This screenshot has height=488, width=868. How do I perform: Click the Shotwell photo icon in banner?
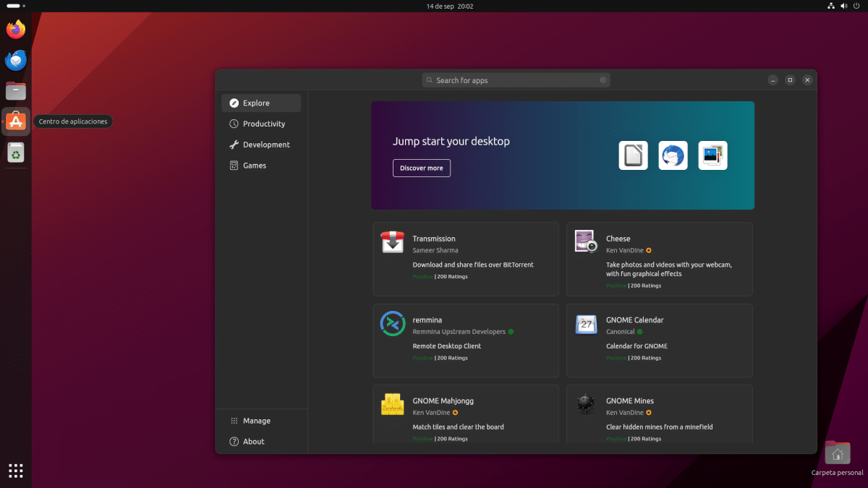712,155
